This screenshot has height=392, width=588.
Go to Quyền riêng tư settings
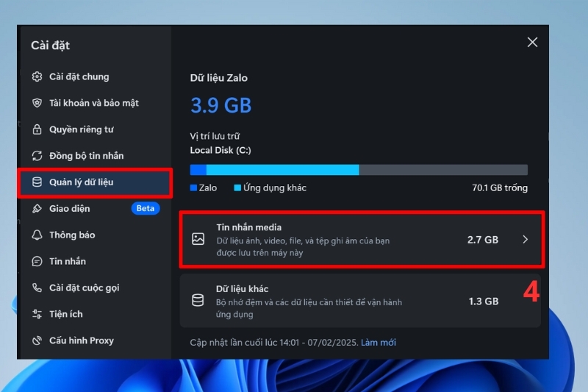coord(95,129)
